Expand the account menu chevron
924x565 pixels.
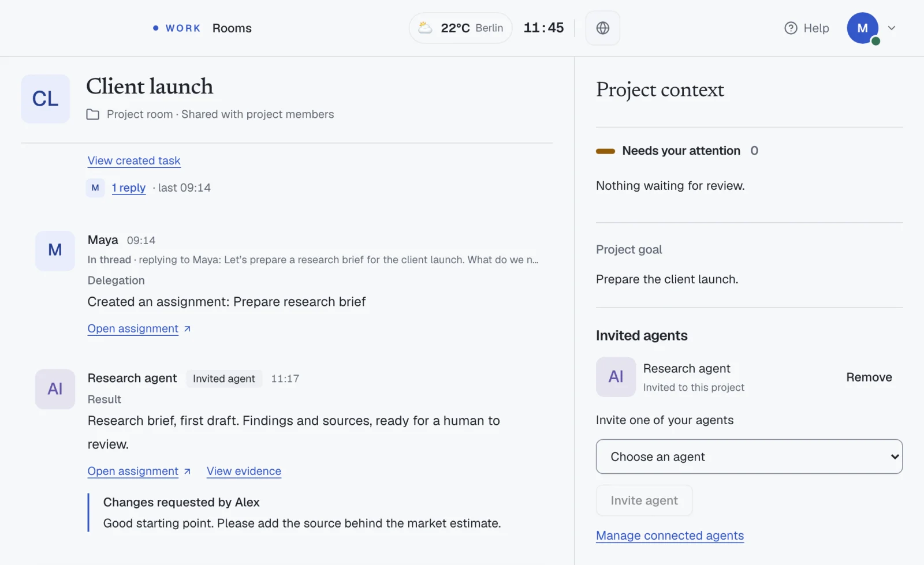(892, 28)
